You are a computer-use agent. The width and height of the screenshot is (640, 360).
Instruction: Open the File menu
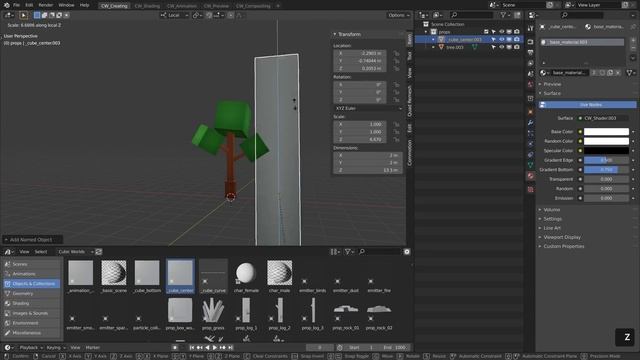(x=16, y=5)
